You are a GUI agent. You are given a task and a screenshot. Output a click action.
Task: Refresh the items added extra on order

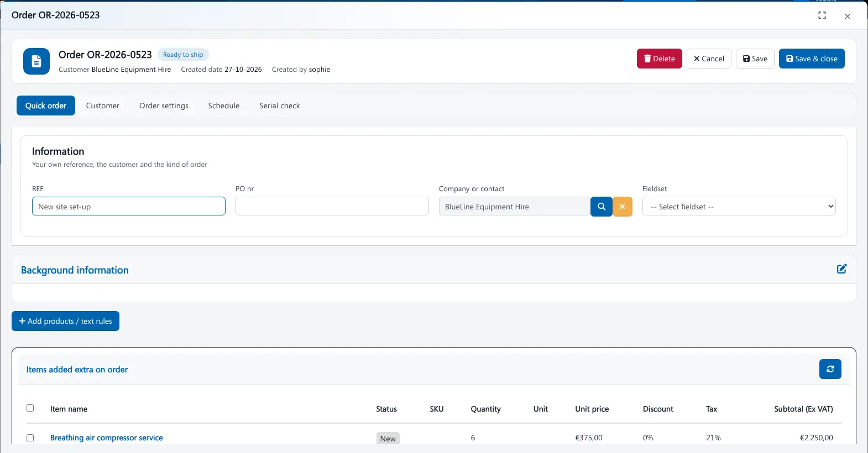(830, 369)
